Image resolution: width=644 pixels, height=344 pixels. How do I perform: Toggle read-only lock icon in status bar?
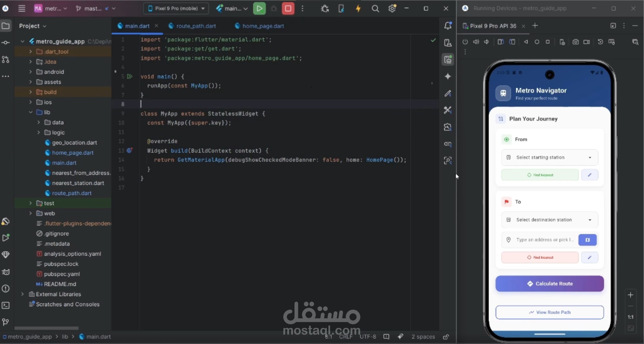click(x=446, y=337)
